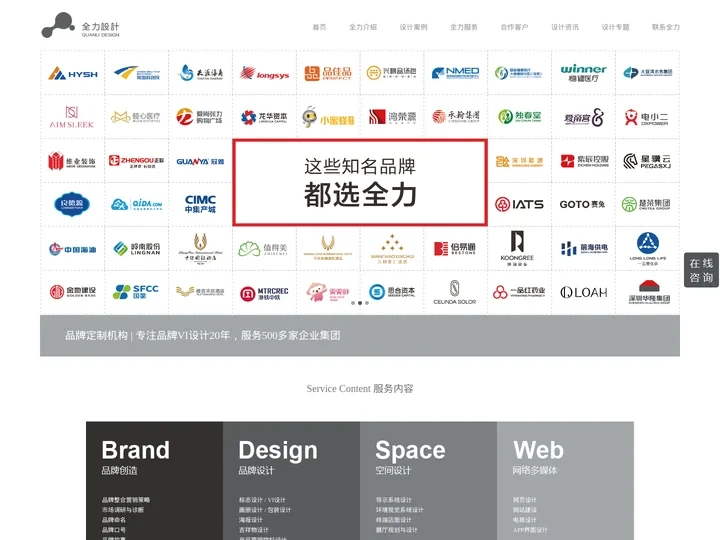The image size is (720, 540).
Task: Click 品牌整合营销策略 under Brand
Action: pyautogui.click(x=126, y=500)
